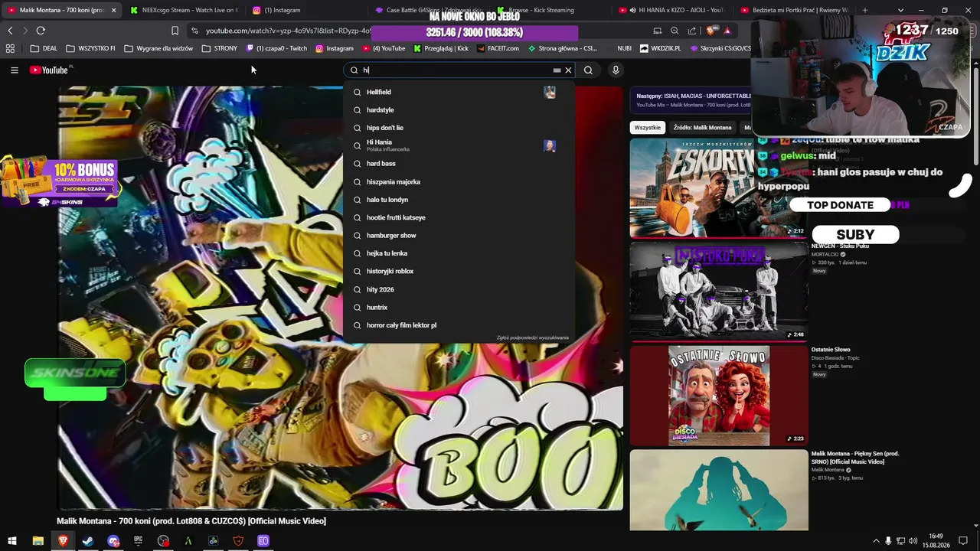This screenshot has width=980, height=551.
Task: Open the 'Ostatnie Słowo' video title
Action: tap(831, 350)
